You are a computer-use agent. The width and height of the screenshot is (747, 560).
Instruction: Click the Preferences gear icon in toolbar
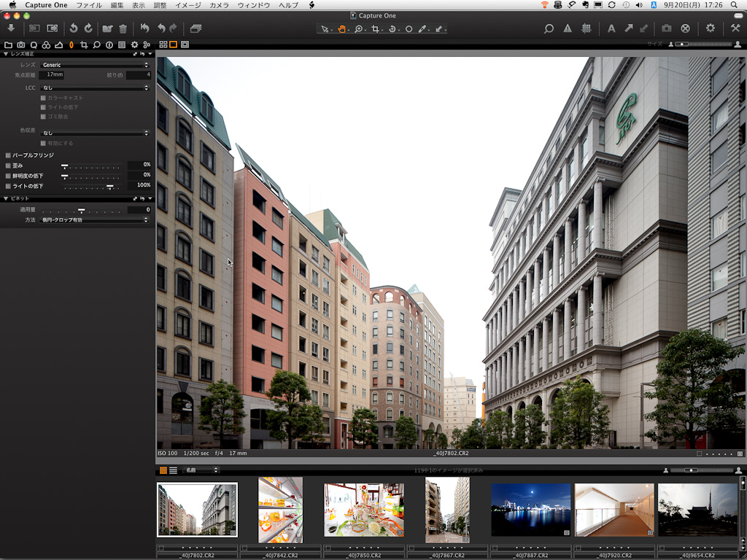tap(711, 28)
